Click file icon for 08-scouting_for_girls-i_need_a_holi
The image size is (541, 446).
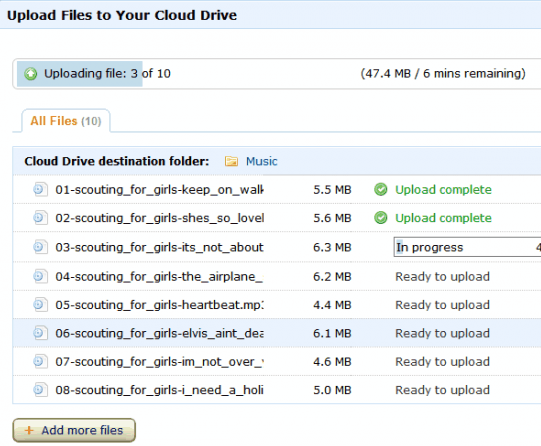[40, 390]
